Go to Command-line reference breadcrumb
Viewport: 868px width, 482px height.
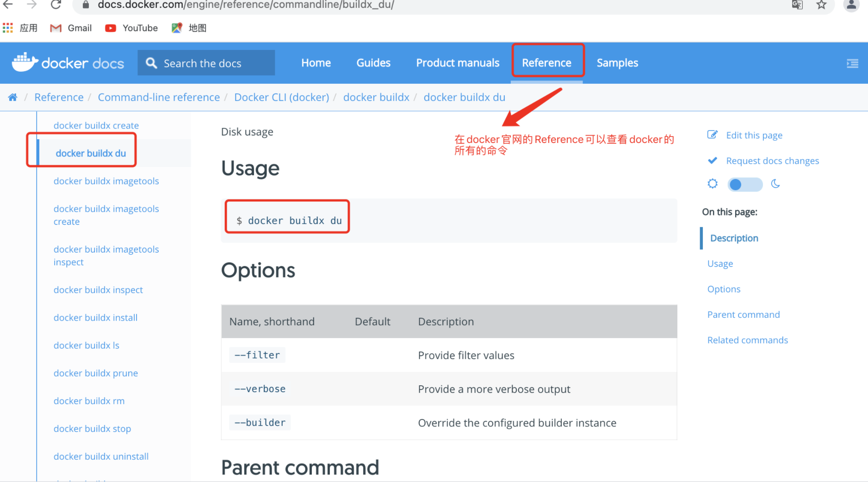[159, 97]
